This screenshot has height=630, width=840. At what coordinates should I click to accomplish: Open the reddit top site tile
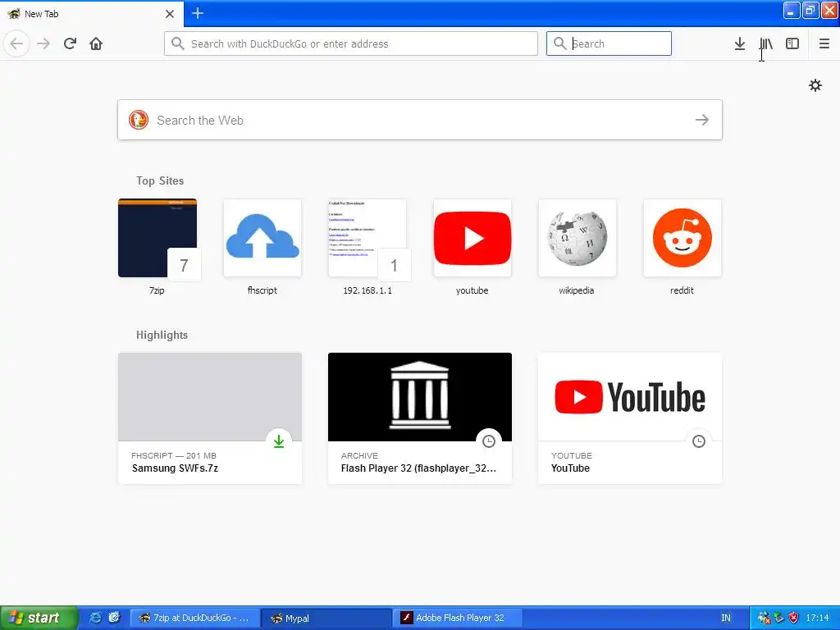coord(682,239)
